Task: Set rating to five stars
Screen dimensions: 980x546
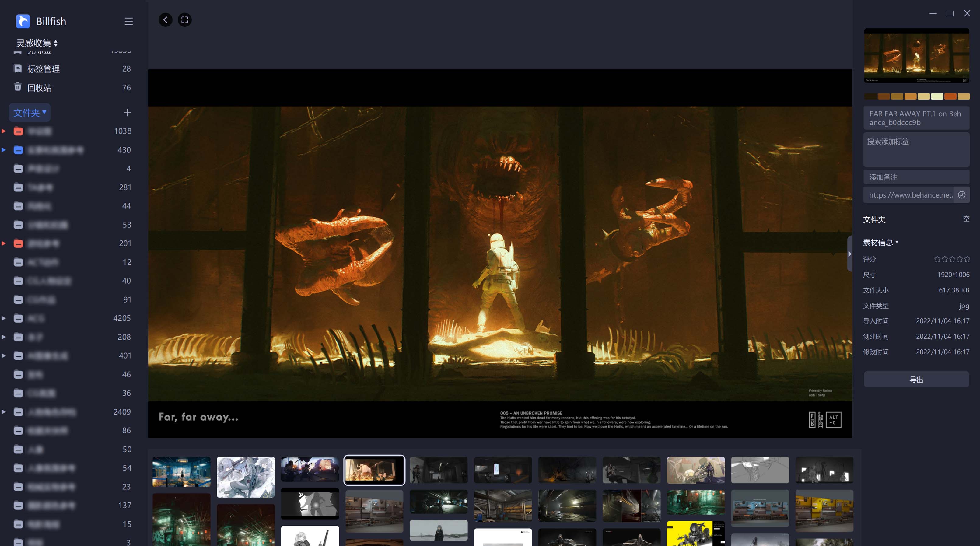Action: 967,259
